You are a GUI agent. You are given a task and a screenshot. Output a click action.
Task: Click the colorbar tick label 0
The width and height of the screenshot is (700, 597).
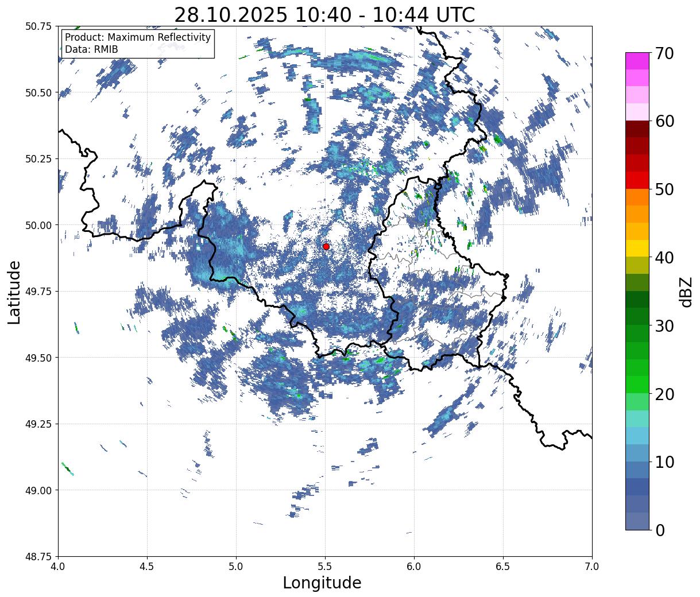[659, 530]
